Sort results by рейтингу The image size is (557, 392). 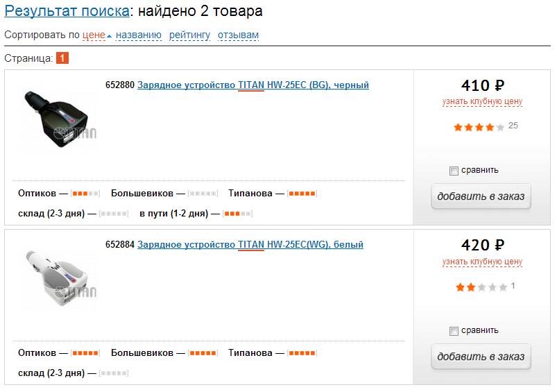coord(189,35)
